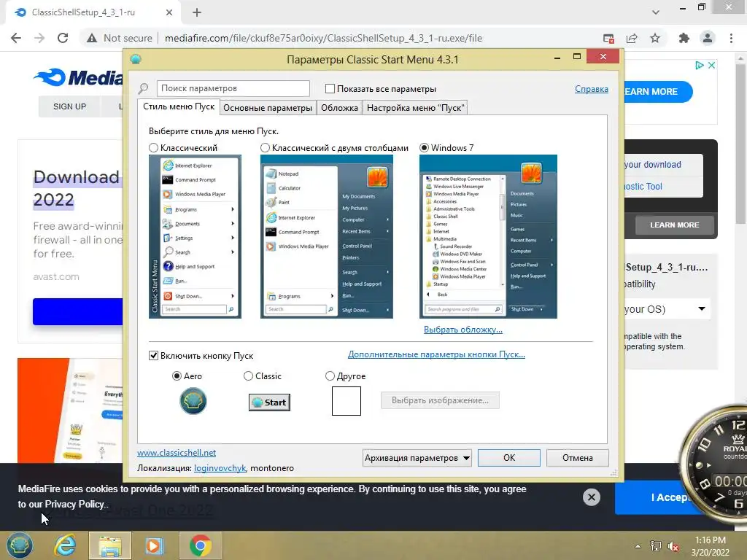Toggle Включить кнопку Пуск checkbox
Image resolution: width=747 pixels, height=560 pixels.
point(153,356)
